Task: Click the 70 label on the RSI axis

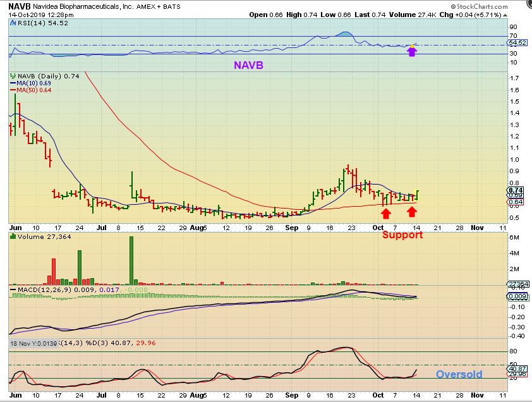Action: tap(513, 36)
